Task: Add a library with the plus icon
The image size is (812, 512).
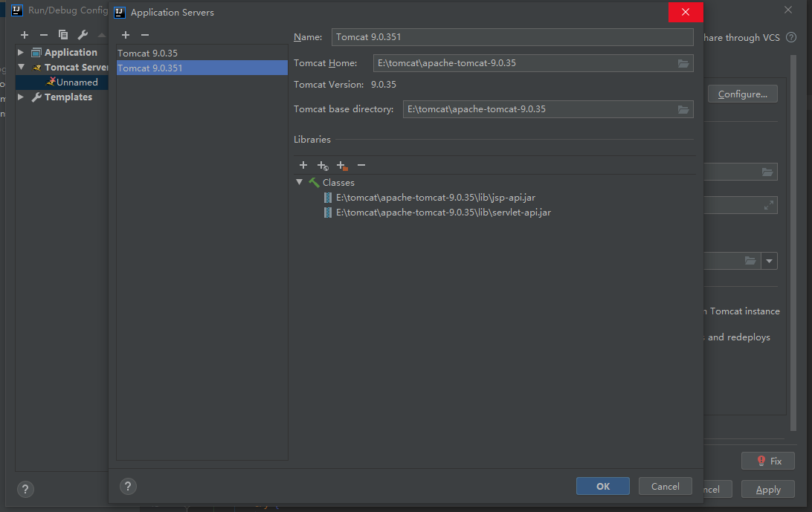Action: click(x=303, y=165)
